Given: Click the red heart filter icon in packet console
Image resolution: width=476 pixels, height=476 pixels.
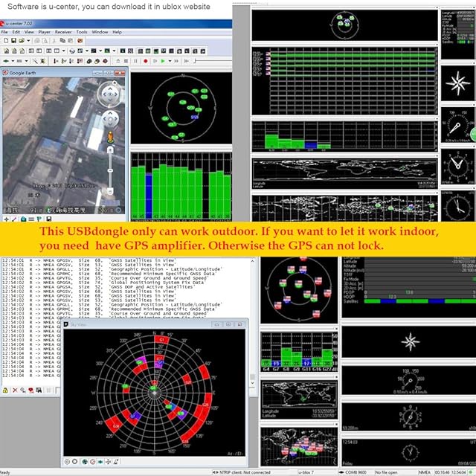Looking at the screenshot, I should click(x=31, y=390).
